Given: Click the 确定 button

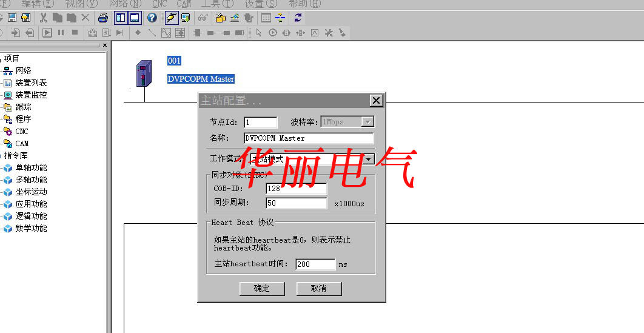Looking at the screenshot, I should 262,288.
